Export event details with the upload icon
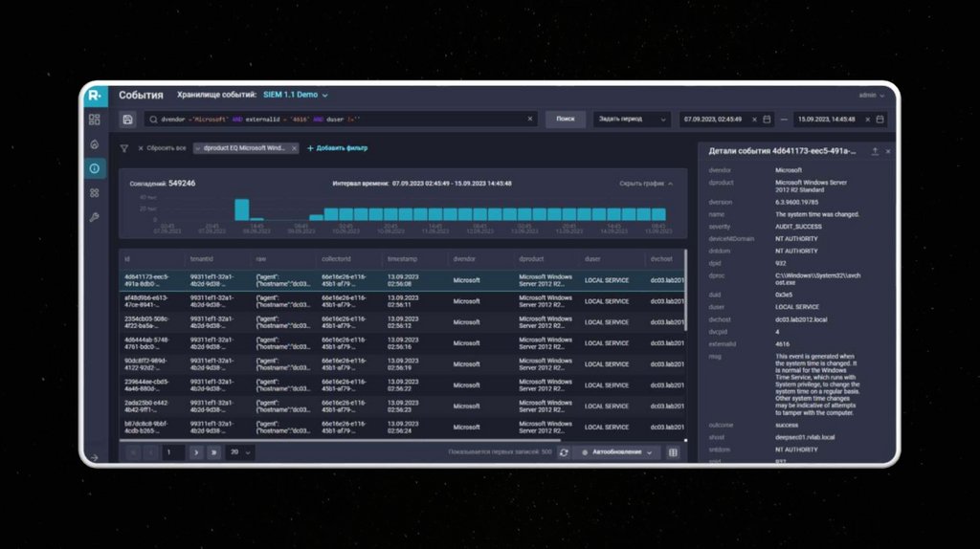 click(x=875, y=151)
